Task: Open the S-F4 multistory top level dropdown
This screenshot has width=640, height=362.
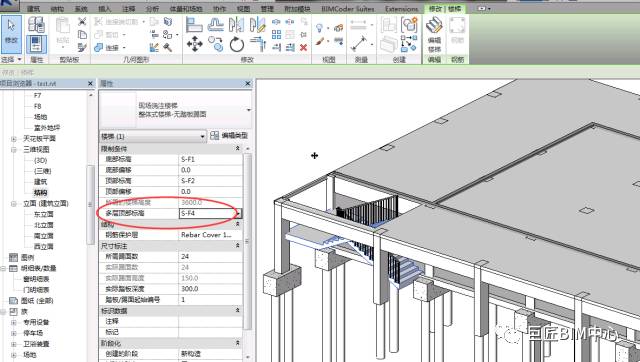Action: coord(238,213)
